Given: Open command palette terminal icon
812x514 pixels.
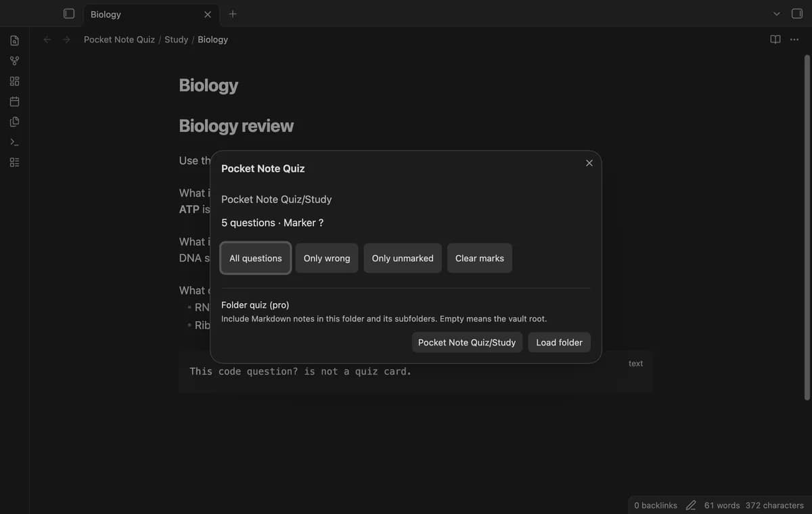Looking at the screenshot, I should click(14, 142).
